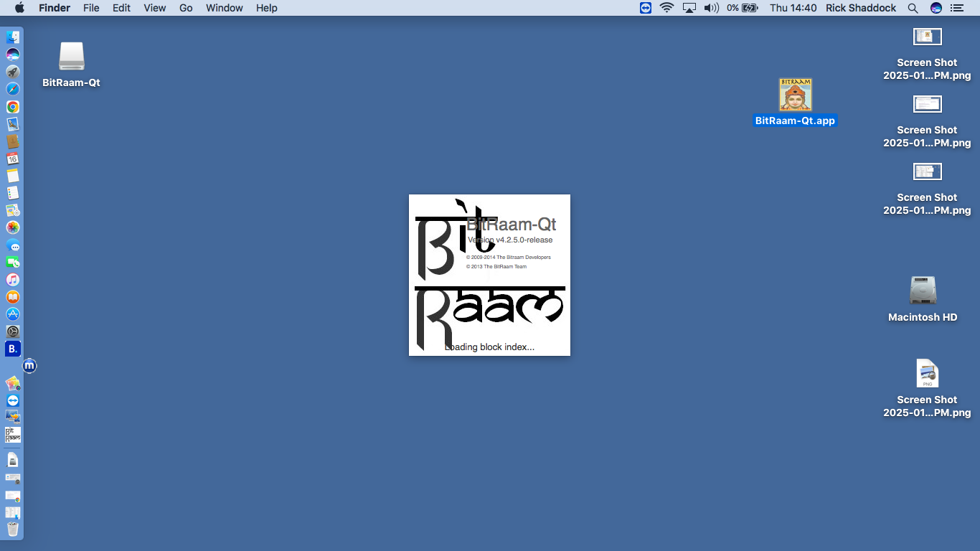Show Notification Center from menu bar
980x551 pixels.
(956, 8)
